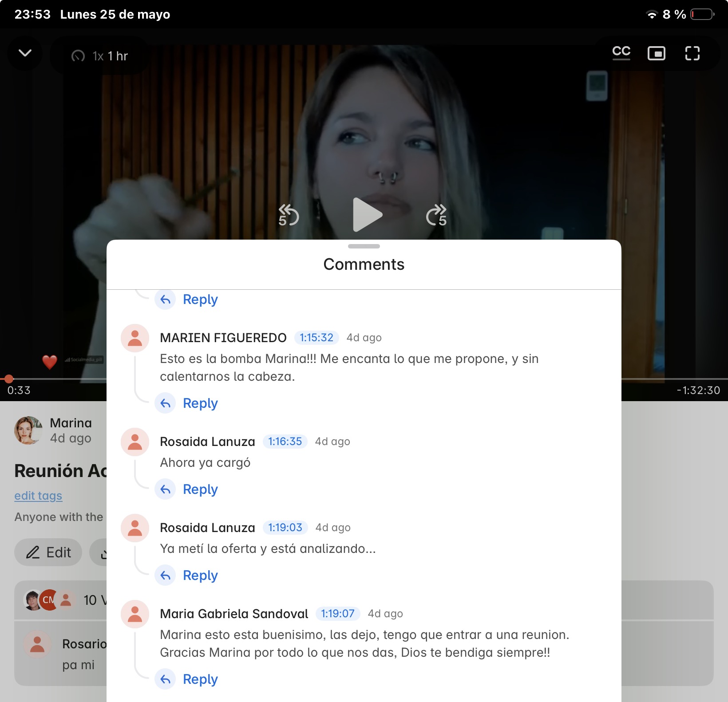Reply to 'Ya metí la oferta' comment

click(x=187, y=575)
